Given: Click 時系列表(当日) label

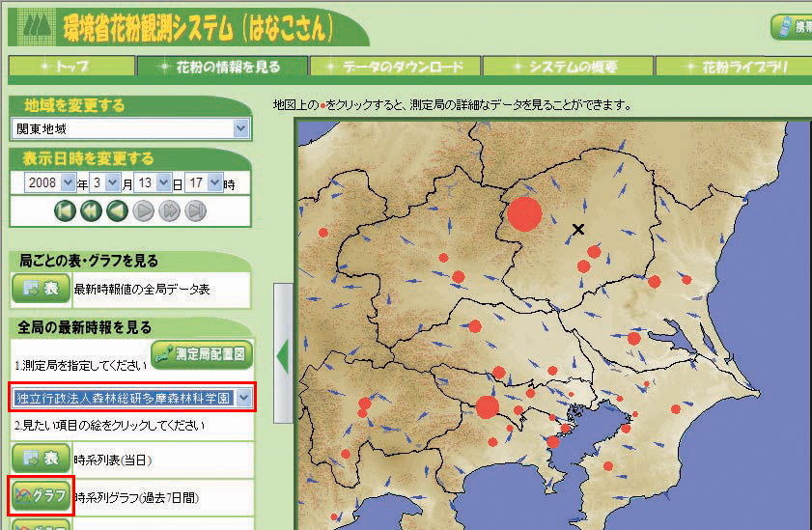Looking at the screenshot, I should 113,460.
